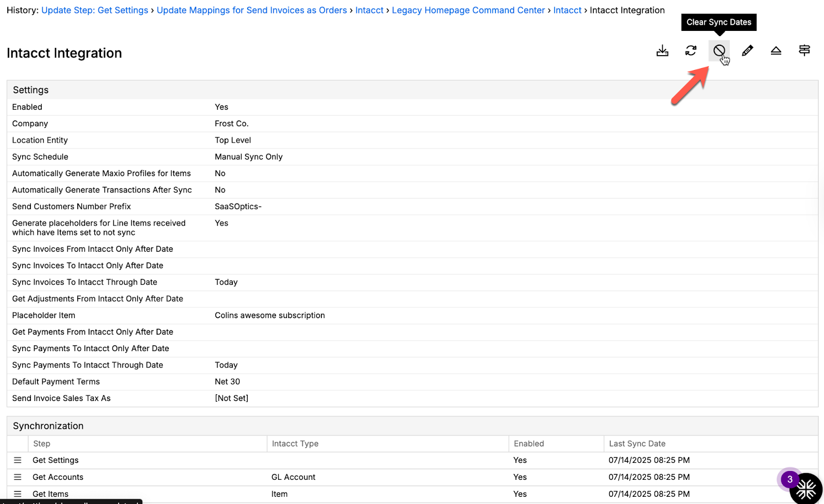This screenshot has width=824, height=504.
Task: Click the GL Account type cell
Action: [294, 477]
